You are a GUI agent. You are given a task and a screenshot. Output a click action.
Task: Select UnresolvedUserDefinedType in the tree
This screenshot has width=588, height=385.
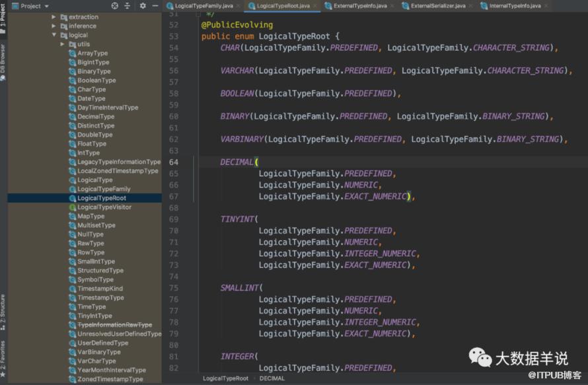[x=119, y=333]
